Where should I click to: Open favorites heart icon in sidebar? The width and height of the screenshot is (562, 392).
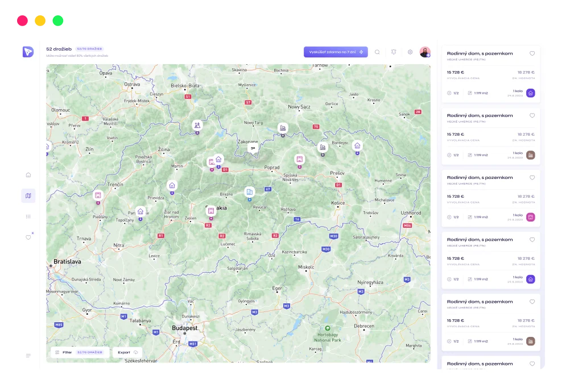tap(28, 237)
